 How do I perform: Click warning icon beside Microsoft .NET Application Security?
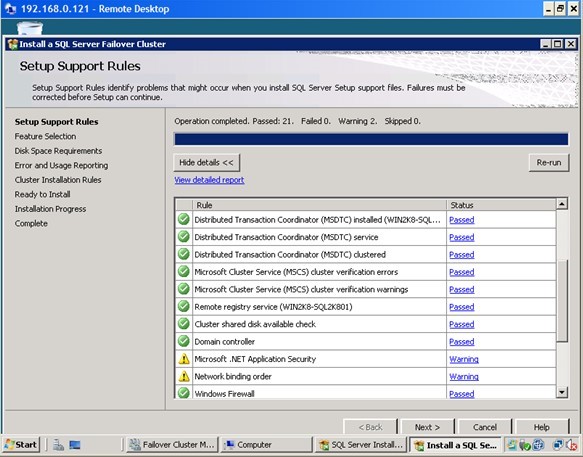point(184,359)
